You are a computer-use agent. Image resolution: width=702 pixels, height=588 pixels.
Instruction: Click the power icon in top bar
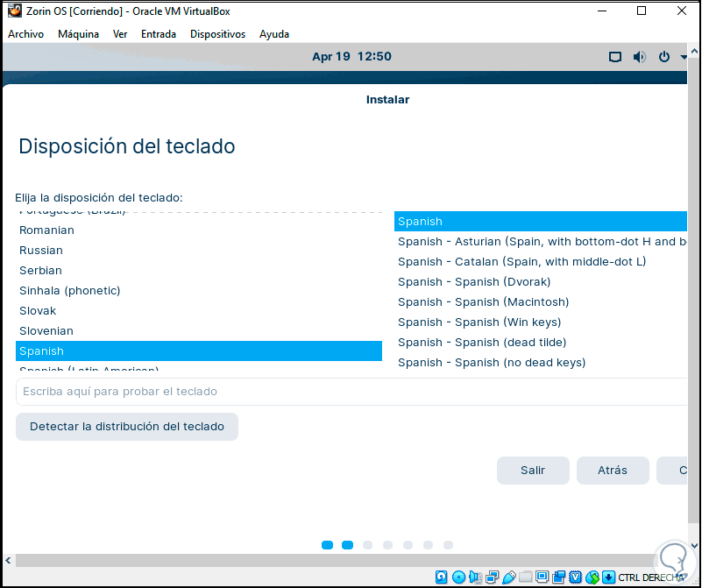pos(664,57)
